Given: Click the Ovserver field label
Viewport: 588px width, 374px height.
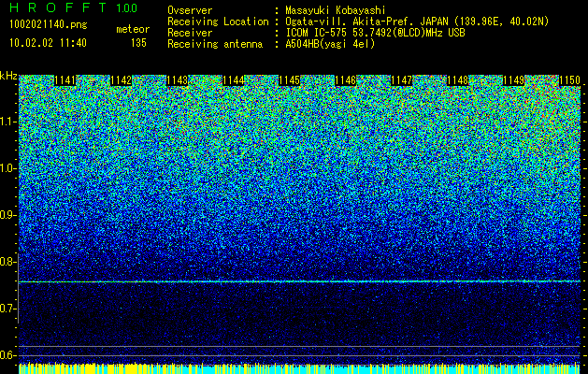Looking at the screenshot, I should click(x=190, y=10).
